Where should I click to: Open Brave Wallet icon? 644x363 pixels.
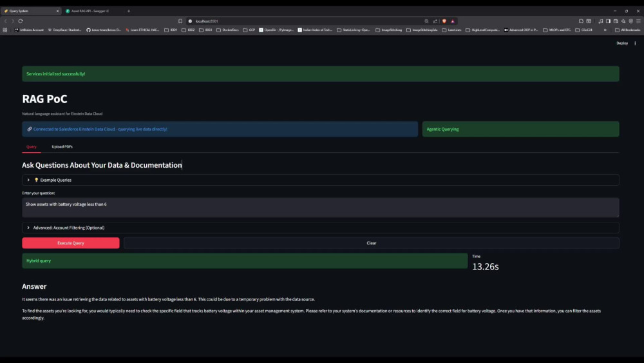click(616, 21)
